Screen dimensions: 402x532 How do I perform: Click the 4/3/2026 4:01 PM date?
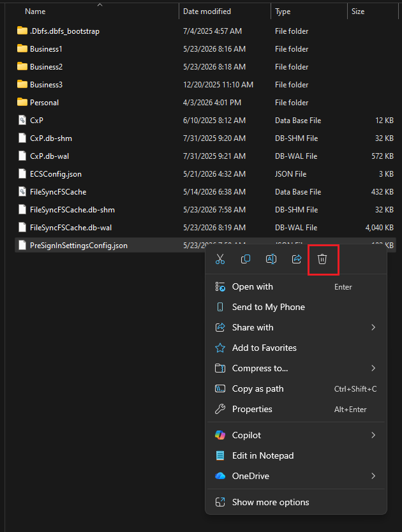(212, 102)
